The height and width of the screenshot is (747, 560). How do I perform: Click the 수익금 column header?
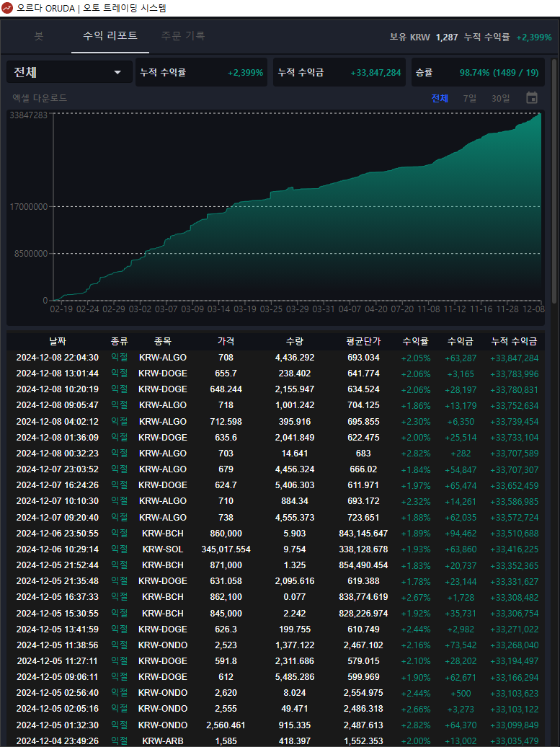(461, 341)
